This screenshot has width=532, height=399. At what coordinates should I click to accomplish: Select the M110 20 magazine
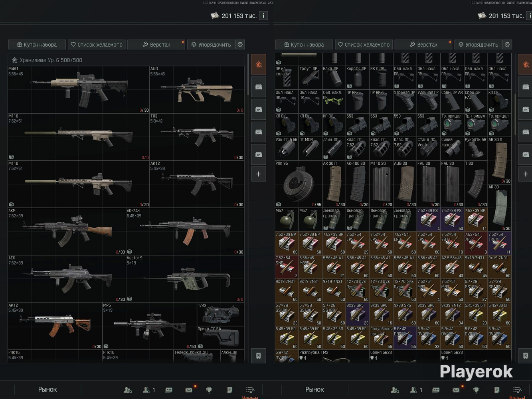(381, 184)
